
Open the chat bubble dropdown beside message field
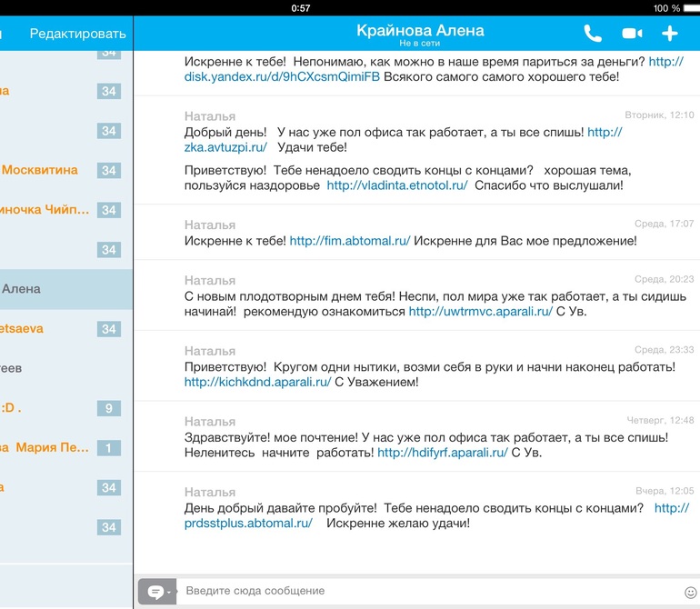click(157, 592)
